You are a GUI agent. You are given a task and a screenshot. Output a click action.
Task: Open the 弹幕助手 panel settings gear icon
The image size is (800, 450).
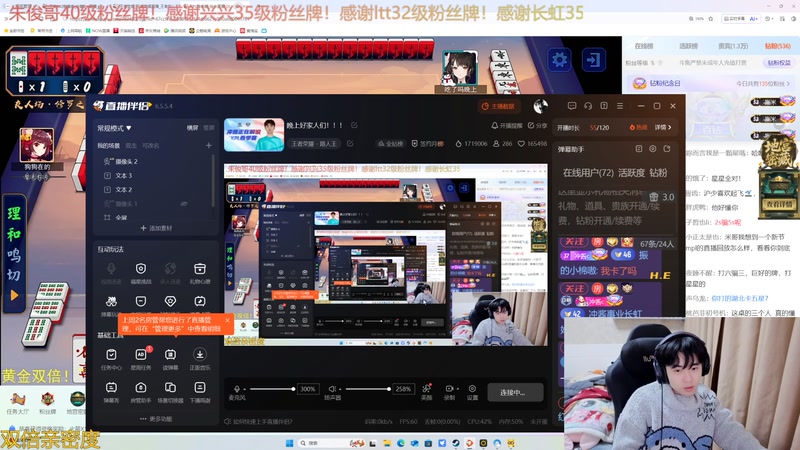[x=653, y=148]
